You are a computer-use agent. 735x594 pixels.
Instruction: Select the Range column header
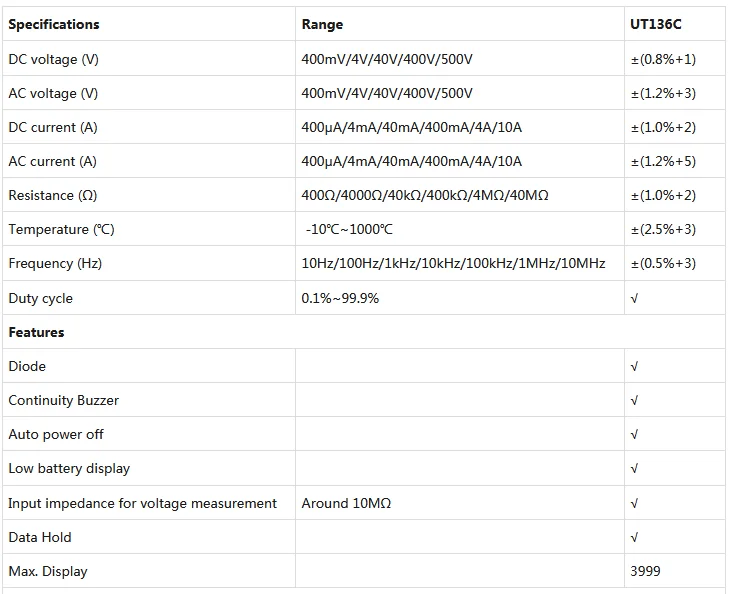[x=322, y=24]
